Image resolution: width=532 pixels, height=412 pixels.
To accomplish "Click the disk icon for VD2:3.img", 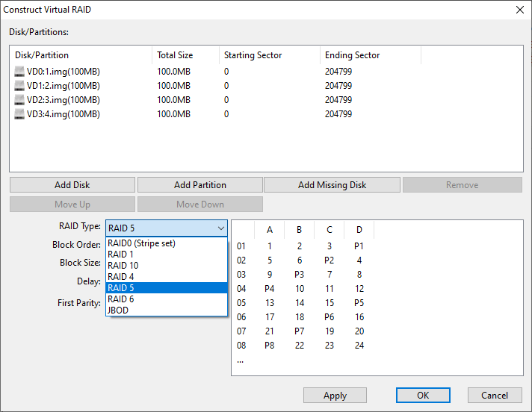I will pyautogui.click(x=19, y=100).
